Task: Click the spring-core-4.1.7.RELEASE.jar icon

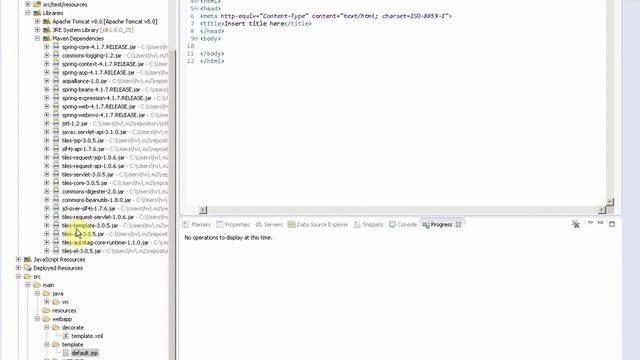Action: (56, 47)
